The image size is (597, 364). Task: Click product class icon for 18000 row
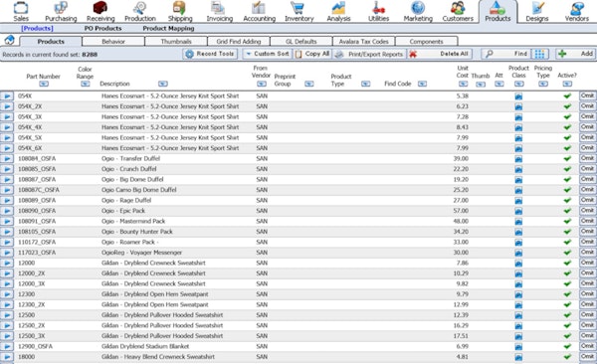(x=518, y=357)
